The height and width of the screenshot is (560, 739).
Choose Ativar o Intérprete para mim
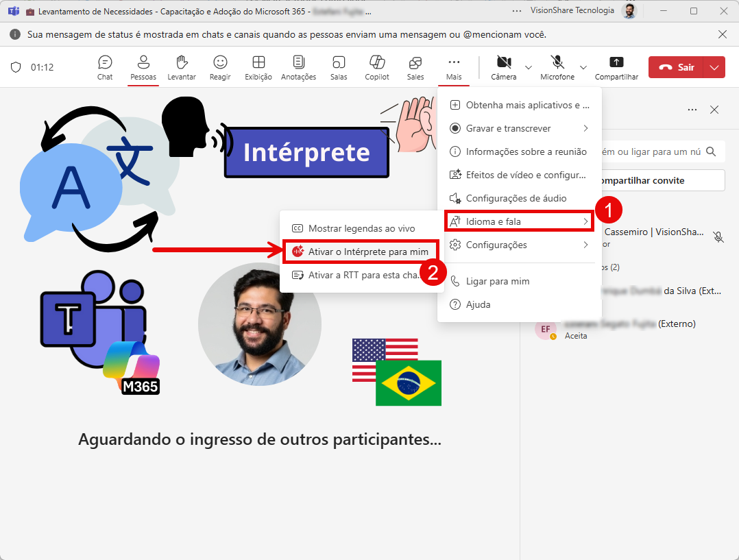pyautogui.click(x=361, y=252)
